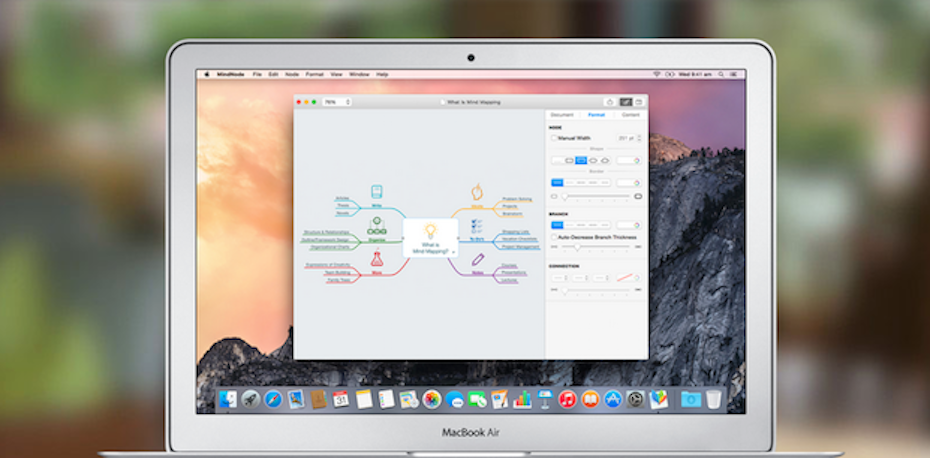Open the border color well
930x458 pixels.
(x=629, y=183)
